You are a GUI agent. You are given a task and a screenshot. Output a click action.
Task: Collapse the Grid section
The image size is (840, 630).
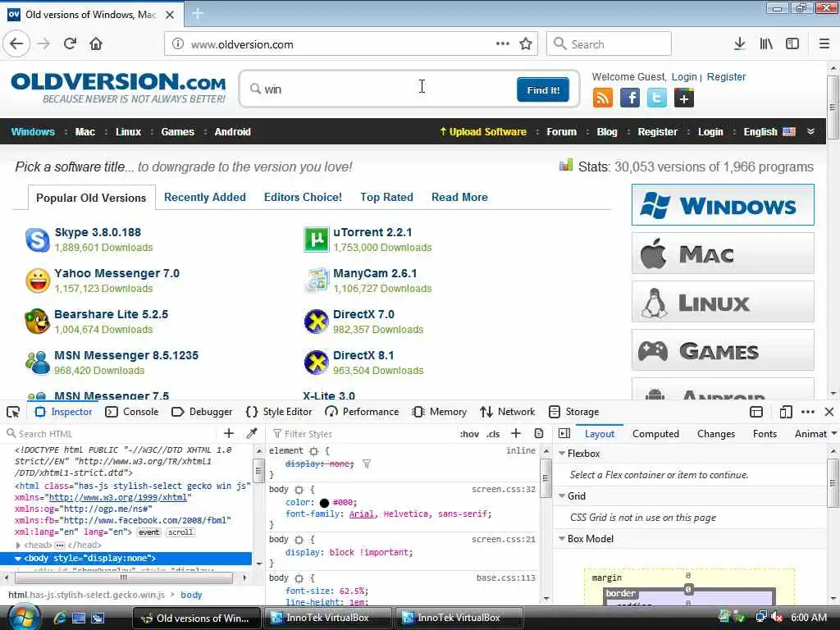(562, 496)
